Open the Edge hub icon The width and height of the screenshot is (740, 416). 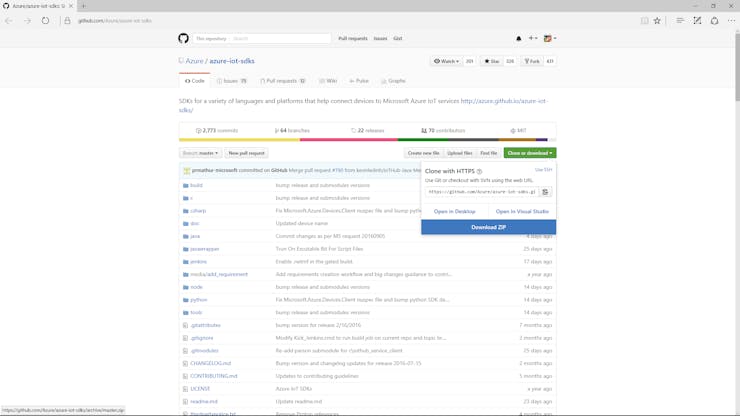click(x=680, y=21)
